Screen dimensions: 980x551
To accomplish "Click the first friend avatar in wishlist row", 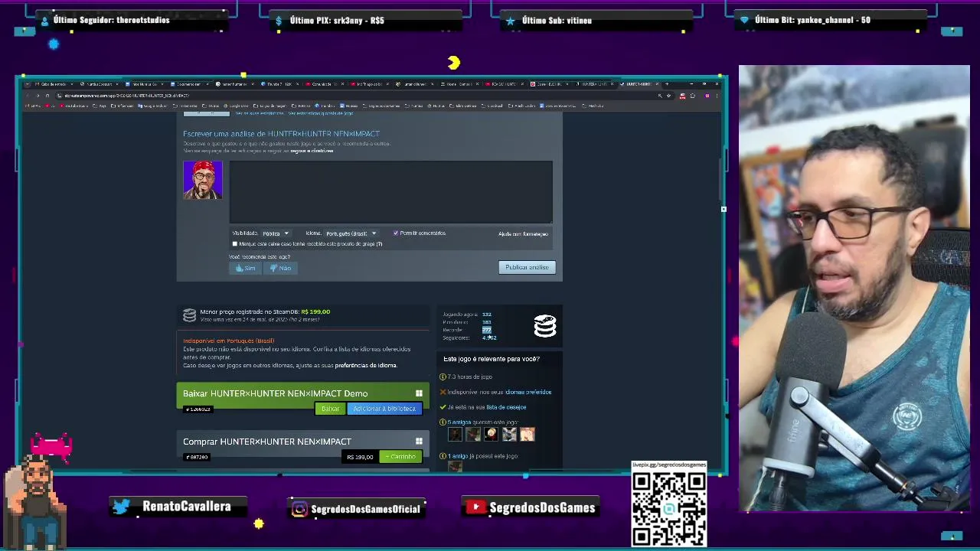I will (455, 435).
